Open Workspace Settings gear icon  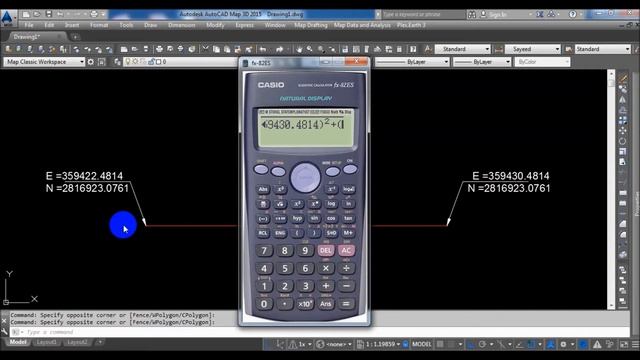91,62
